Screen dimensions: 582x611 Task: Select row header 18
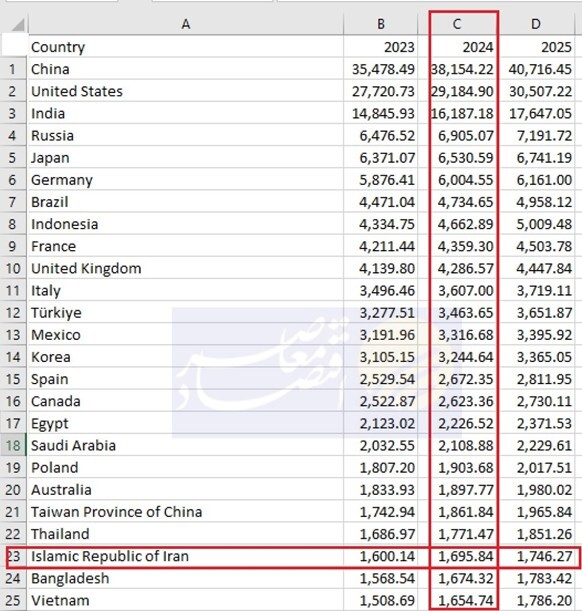tap(13, 445)
